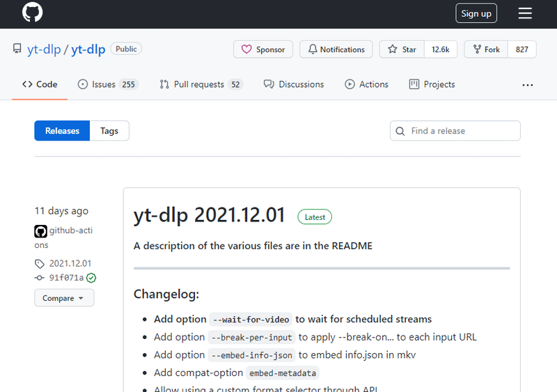Viewport: 557px width, 392px height.
Task: Open the GitHub homepage logo
Action: tap(32, 13)
